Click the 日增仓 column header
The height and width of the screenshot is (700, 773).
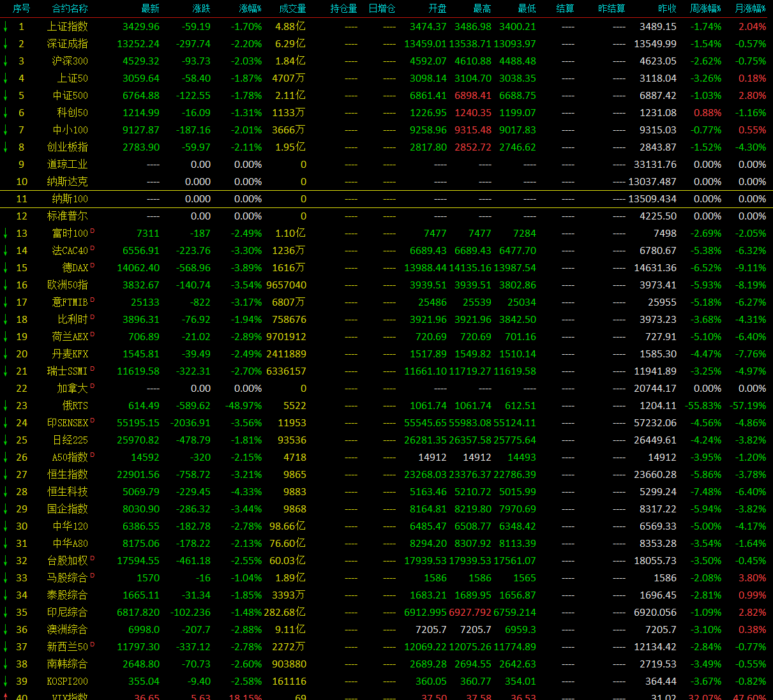382,8
